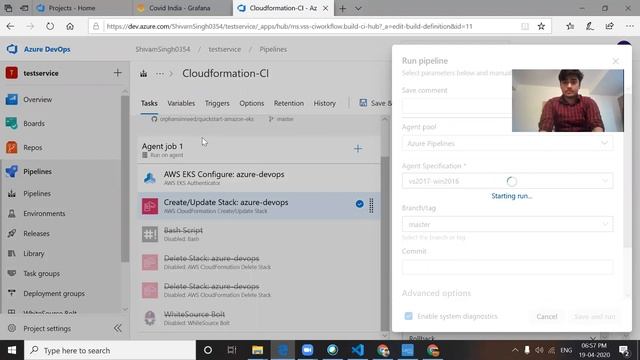
Task: Open the browser tab list chevron
Action: click(x=358, y=8)
